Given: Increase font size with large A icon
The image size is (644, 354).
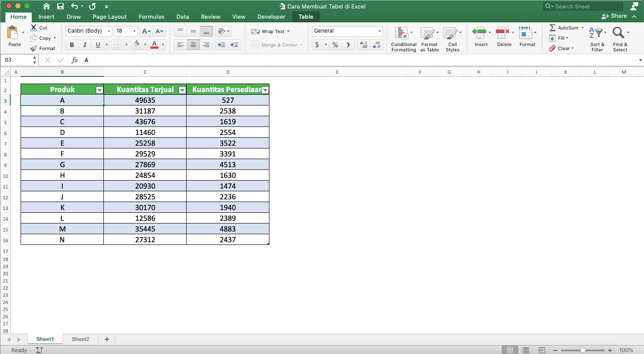Looking at the screenshot, I should coord(145,31).
